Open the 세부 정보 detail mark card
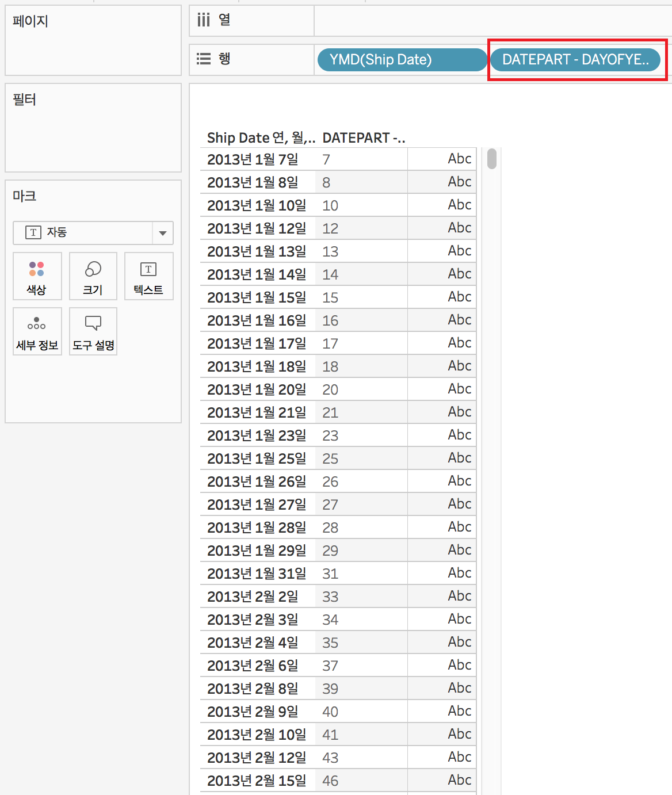This screenshot has width=672, height=795. pyautogui.click(x=37, y=331)
